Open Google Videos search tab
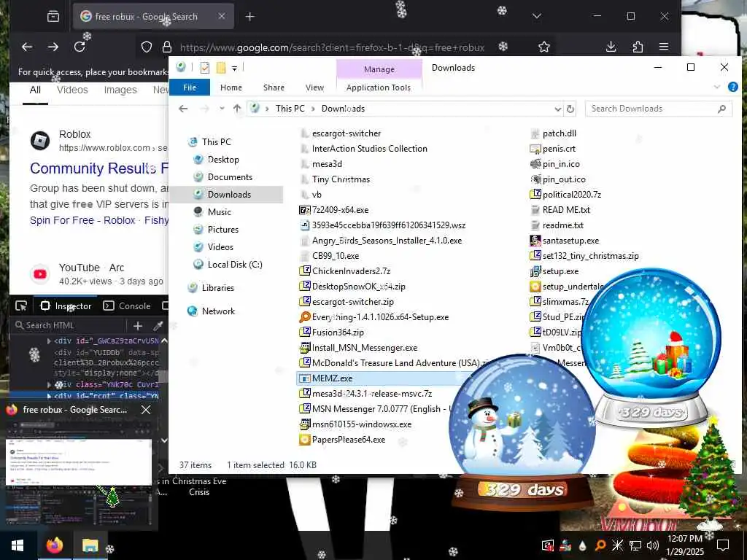This screenshot has width=747, height=560. coord(72,90)
